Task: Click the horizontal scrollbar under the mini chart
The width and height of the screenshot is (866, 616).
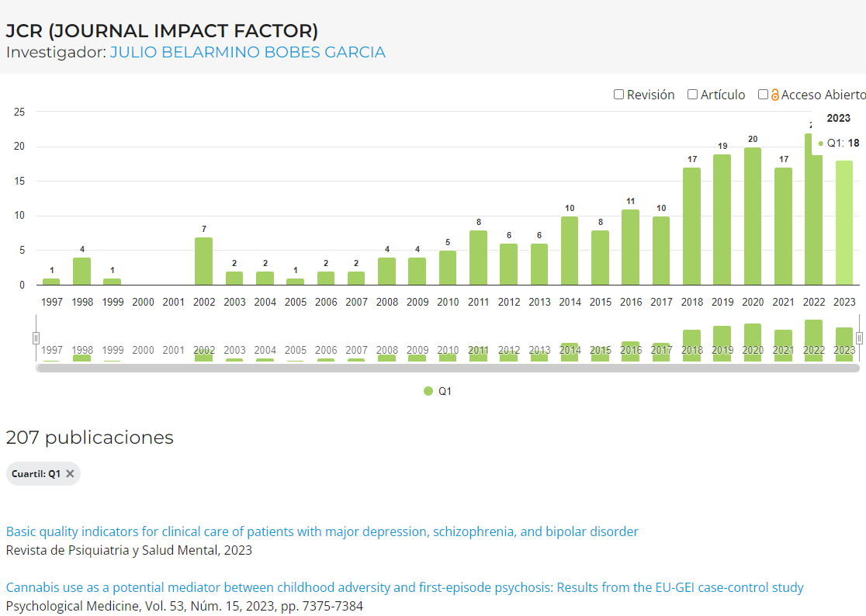Action: 448,369
